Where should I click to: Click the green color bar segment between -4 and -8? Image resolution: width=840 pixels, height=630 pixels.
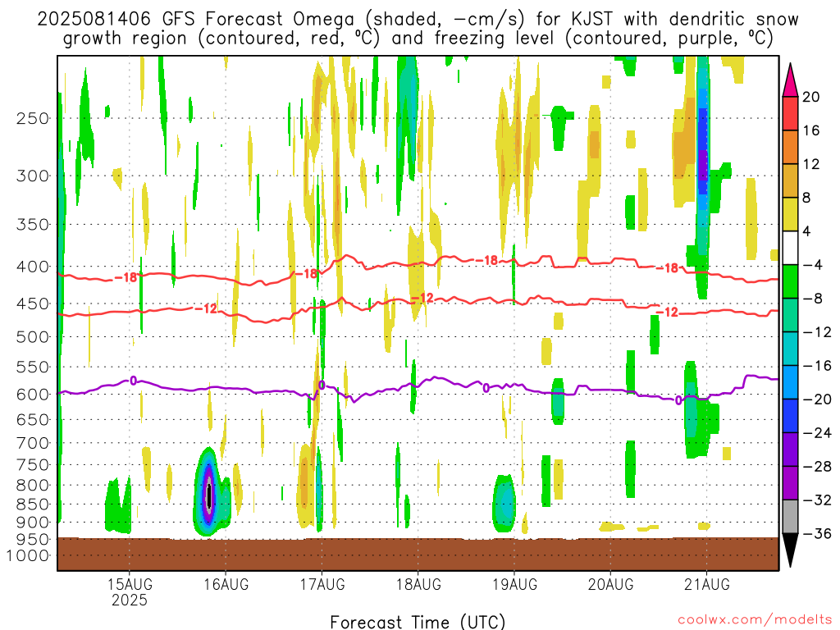tap(790, 281)
